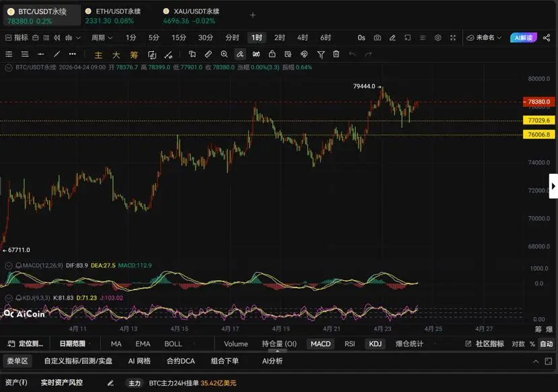
Task: Share the chart via share icon
Action: (547, 37)
